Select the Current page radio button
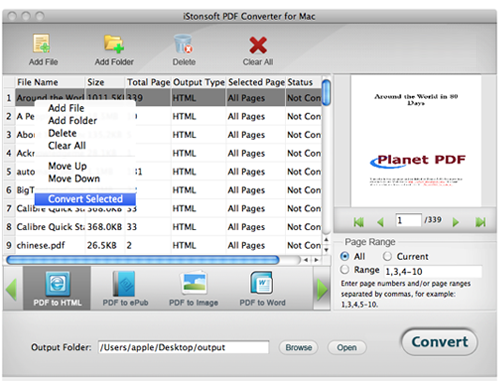 pos(387,256)
